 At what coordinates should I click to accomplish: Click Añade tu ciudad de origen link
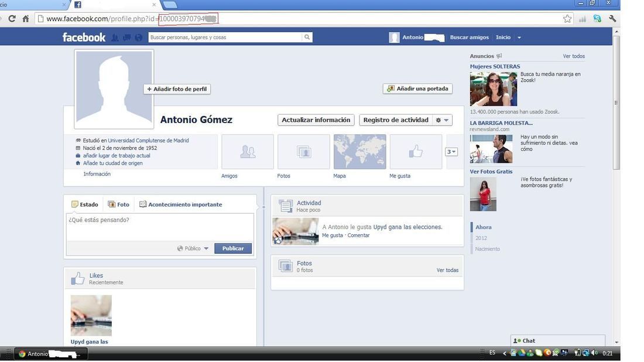[113, 163]
